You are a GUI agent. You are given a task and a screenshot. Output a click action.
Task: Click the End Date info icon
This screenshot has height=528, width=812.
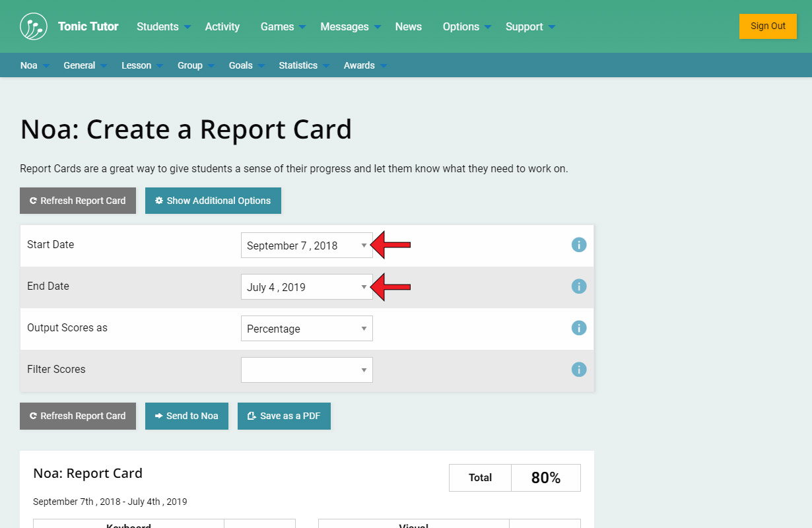579,286
